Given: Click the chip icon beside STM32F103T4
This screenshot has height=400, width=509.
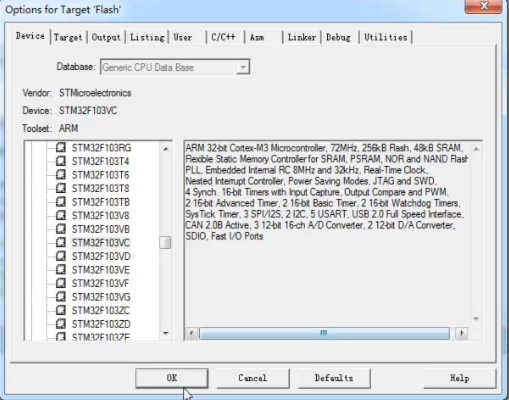Looking at the screenshot, I should pyautogui.click(x=61, y=161).
